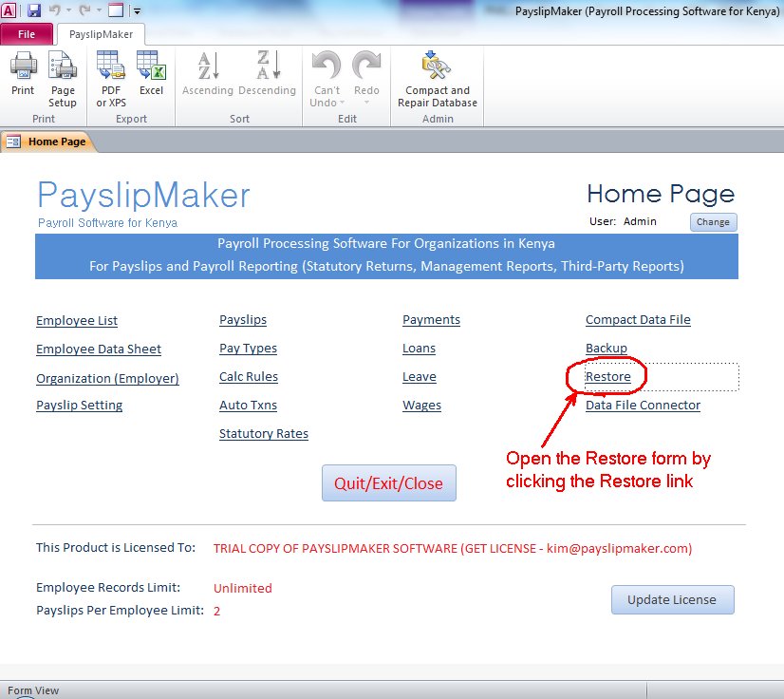Open the File menu tab

(27, 34)
